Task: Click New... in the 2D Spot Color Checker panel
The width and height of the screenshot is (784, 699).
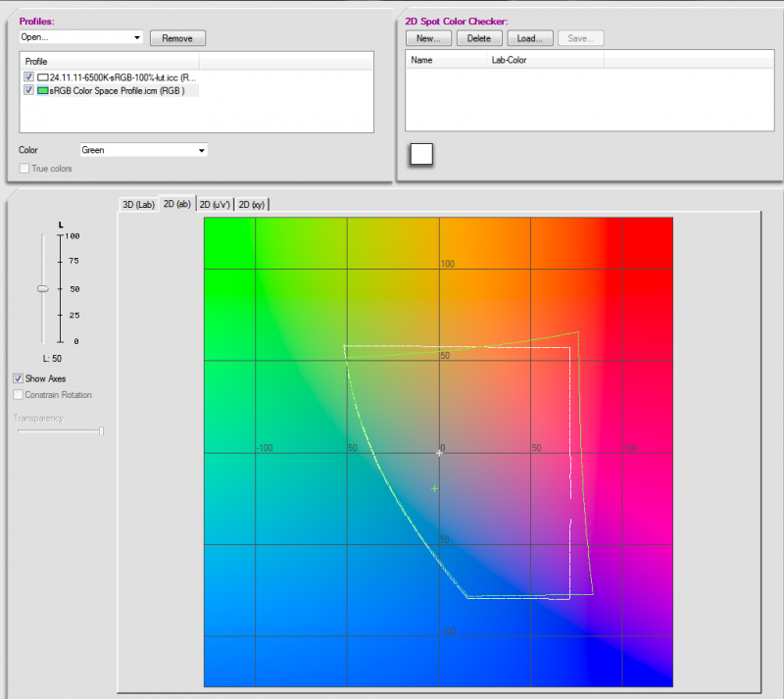Action: click(428, 38)
